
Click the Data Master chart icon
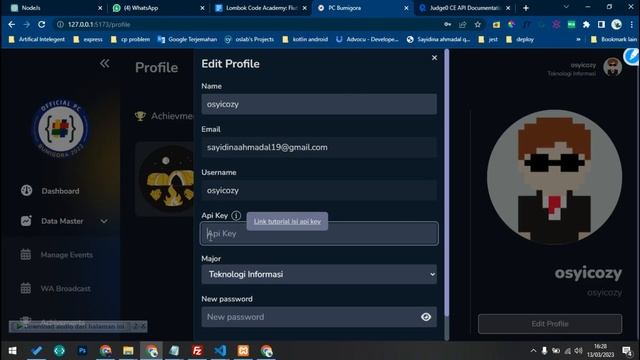point(26,221)
